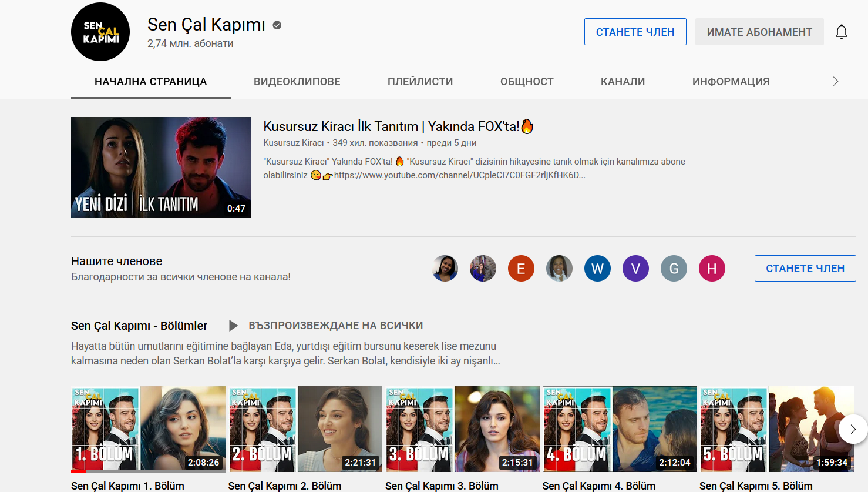Click the 2,74 млн. абонати subscriber count
This screenshot has width=868, height=492.
point(190,43)
